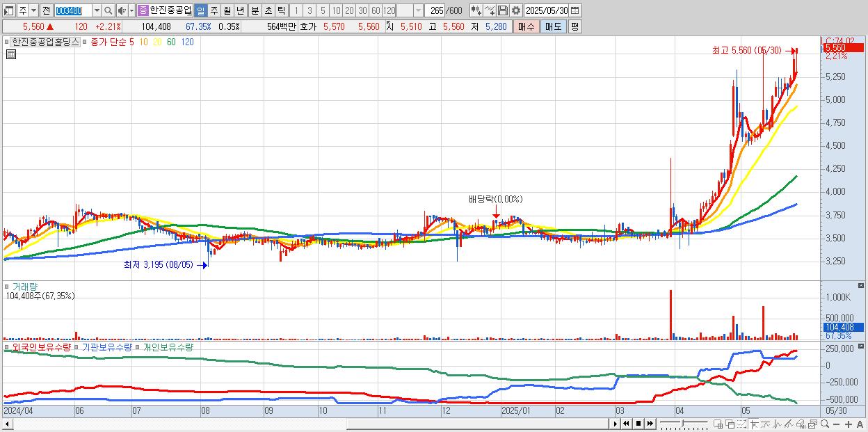868x432 pixels.
Task: Click the fast-forward button in bottom controls
Action: [650, 424]
